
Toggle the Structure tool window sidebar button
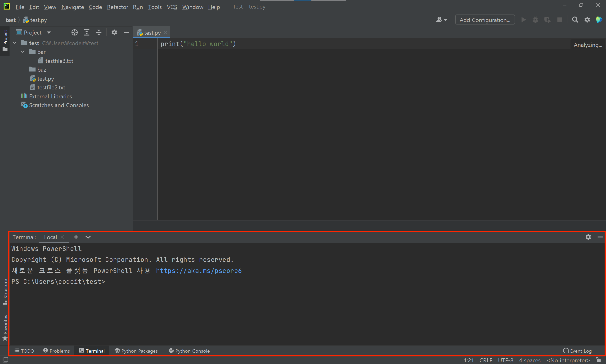tap(5, 292)
